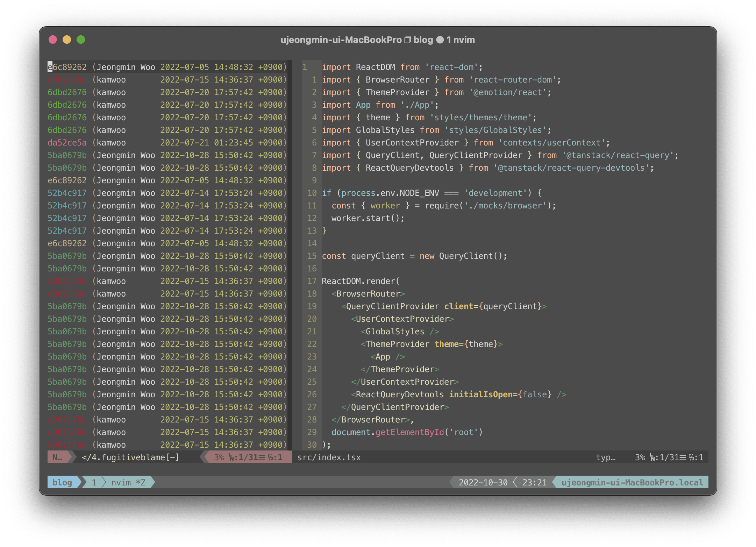Screen dimensions: 756x547
Task: Click the tmux date '2022-10-30'
Action: [483, 482]
